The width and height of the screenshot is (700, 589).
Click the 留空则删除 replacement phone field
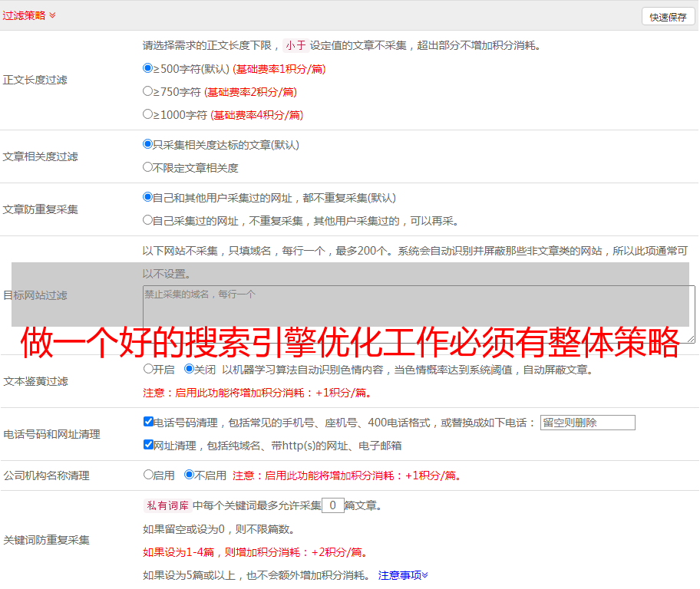pos(587,423)
